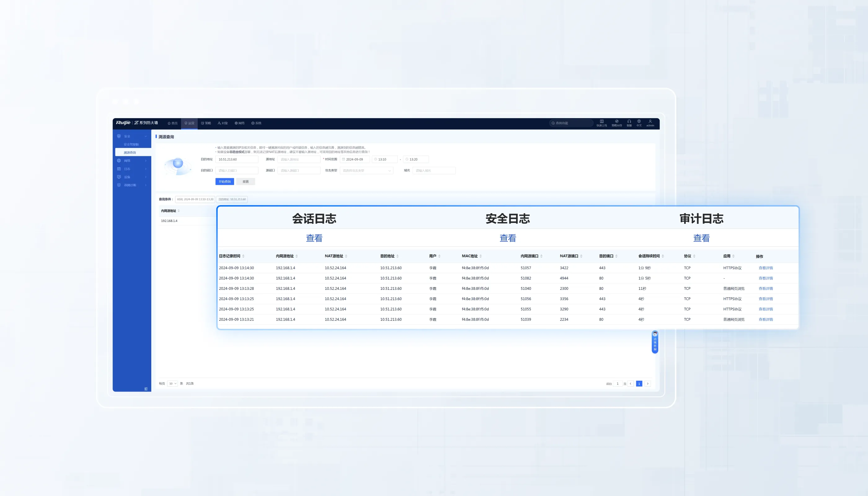Open the 13:20 end time picker
This screenshot has height=496, width=868.
(x=416, y=159)
